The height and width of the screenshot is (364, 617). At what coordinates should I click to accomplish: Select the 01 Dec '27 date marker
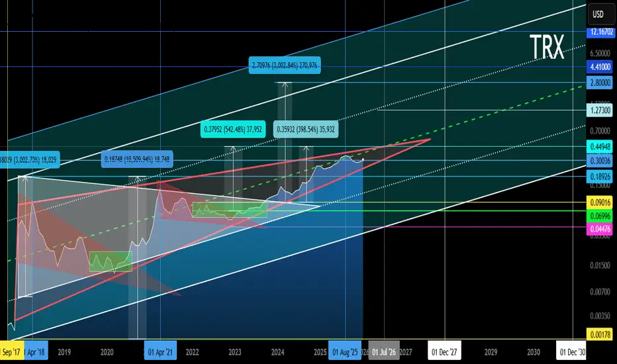pos(445,351)
